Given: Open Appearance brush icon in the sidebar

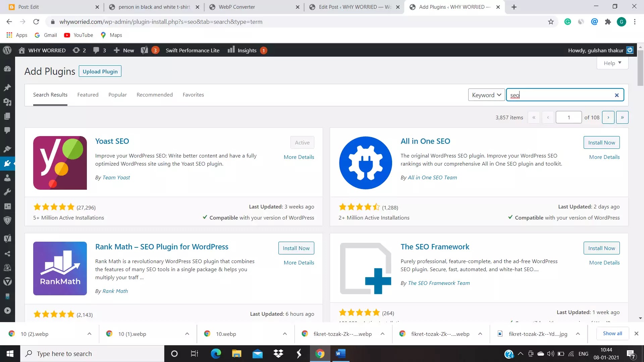Looking at the screenshot, I should point(7,149).
